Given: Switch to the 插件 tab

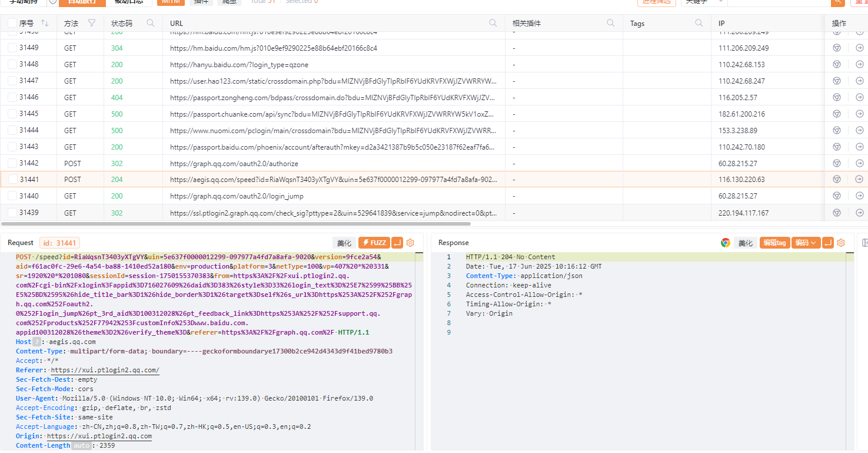Looking at the screenshot, I should click(x=201, y=2).
